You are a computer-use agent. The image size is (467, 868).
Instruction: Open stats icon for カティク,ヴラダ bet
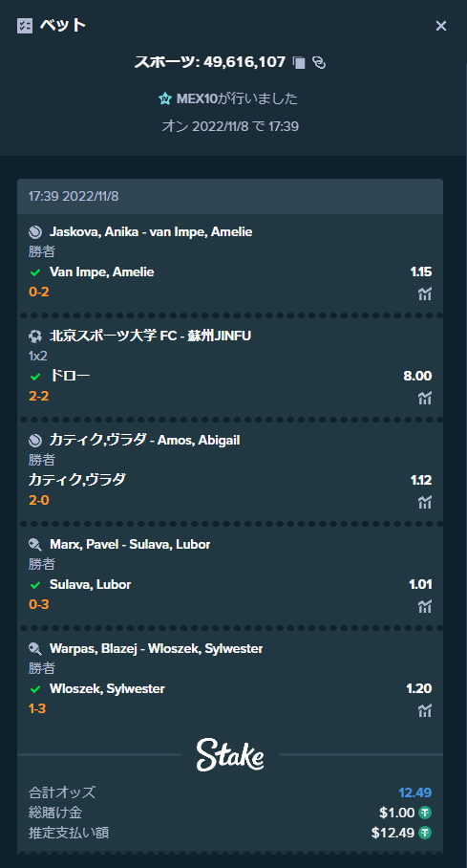pyautogui.click(x=424, y=502)
